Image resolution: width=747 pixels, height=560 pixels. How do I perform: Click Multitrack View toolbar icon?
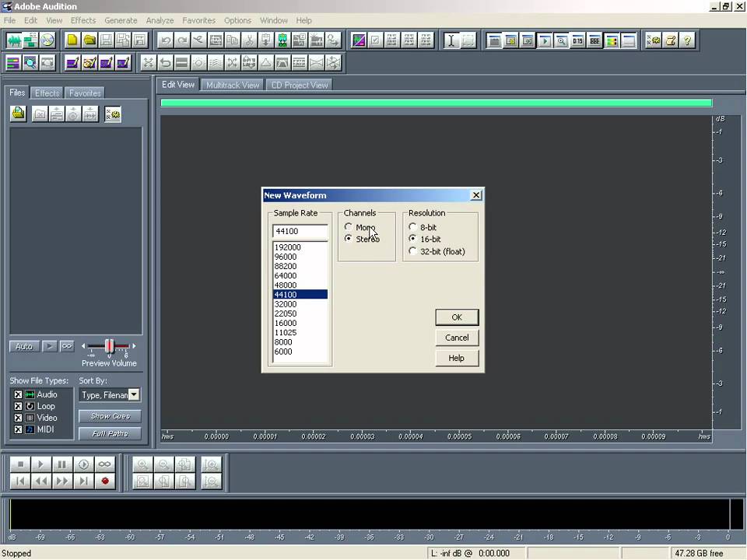30,40
